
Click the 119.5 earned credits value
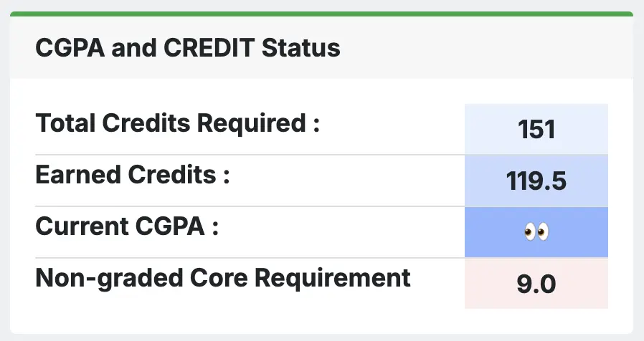536,181
